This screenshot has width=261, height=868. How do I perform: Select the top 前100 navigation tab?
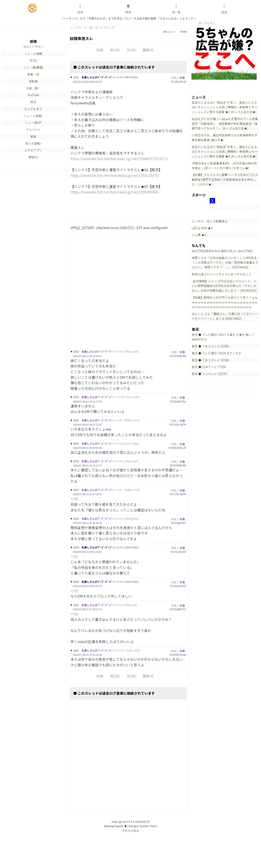[x=115, y=50]
